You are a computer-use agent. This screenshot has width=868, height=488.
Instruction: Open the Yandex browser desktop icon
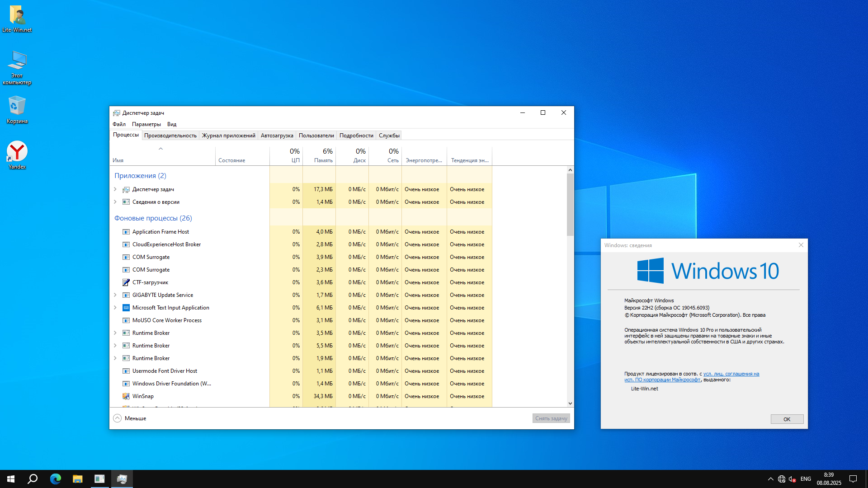(17, 152)
